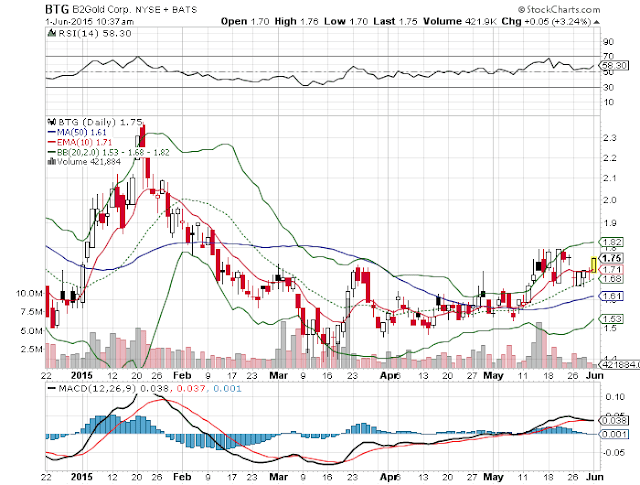640x485 pixels.
Task: Click the blue 1.61 MA price tag
Action: coord(611,296)
